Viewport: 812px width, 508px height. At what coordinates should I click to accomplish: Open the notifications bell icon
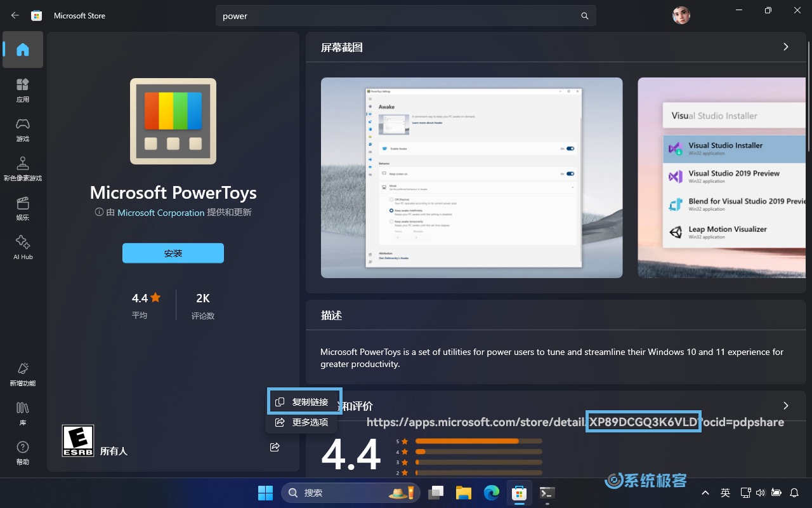coord(794,493)
